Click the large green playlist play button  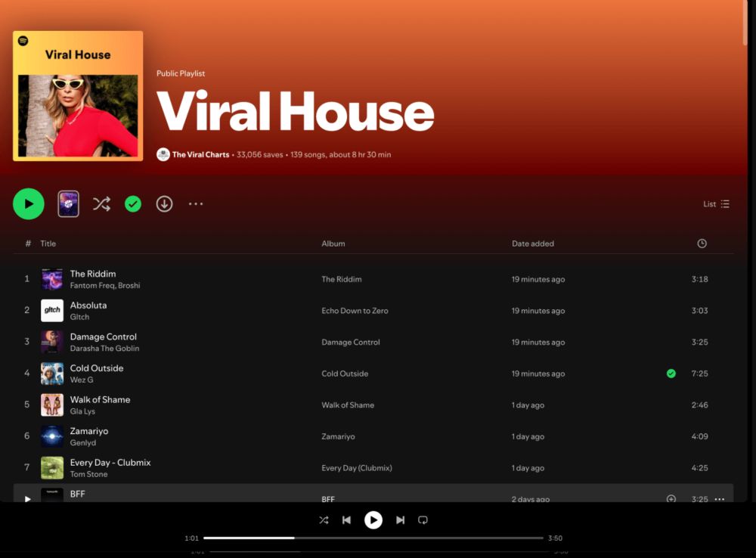click(x=29, y=204)
